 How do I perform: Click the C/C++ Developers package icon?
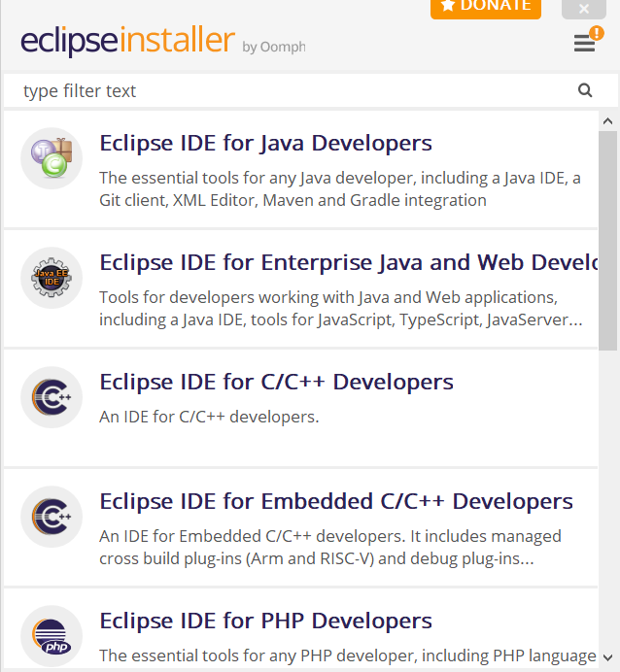coord(52,397)
